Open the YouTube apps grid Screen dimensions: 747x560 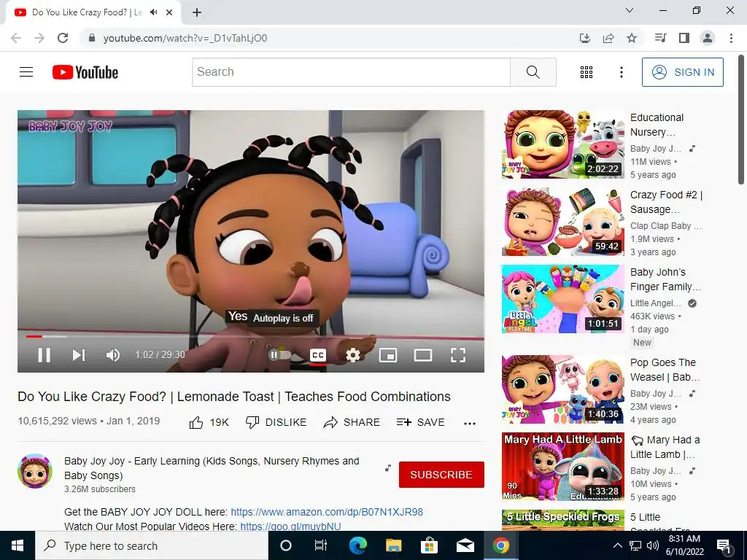coord(587,72)
